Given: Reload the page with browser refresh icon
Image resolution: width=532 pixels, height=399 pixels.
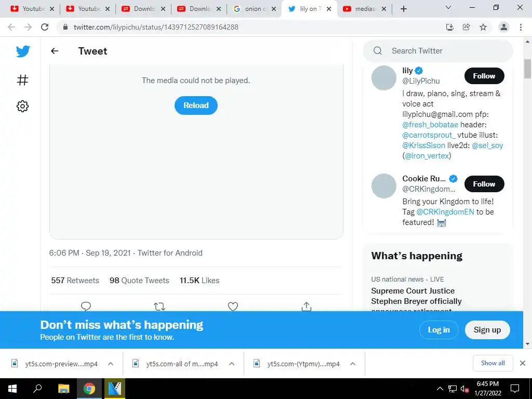Looking at the screenshot, I should [x=45, y=27].
